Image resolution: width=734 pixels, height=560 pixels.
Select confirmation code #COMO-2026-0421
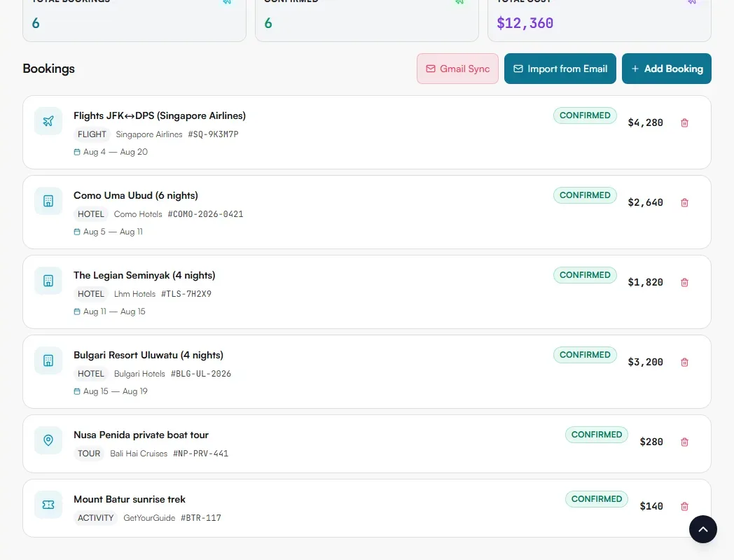[x=205, y=214]
